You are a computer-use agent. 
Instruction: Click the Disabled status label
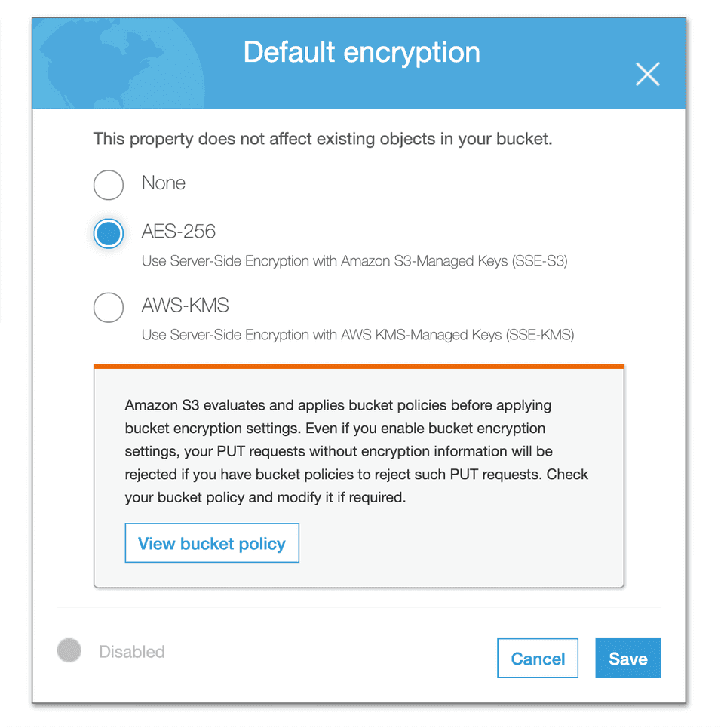click(x=132, y=652)
